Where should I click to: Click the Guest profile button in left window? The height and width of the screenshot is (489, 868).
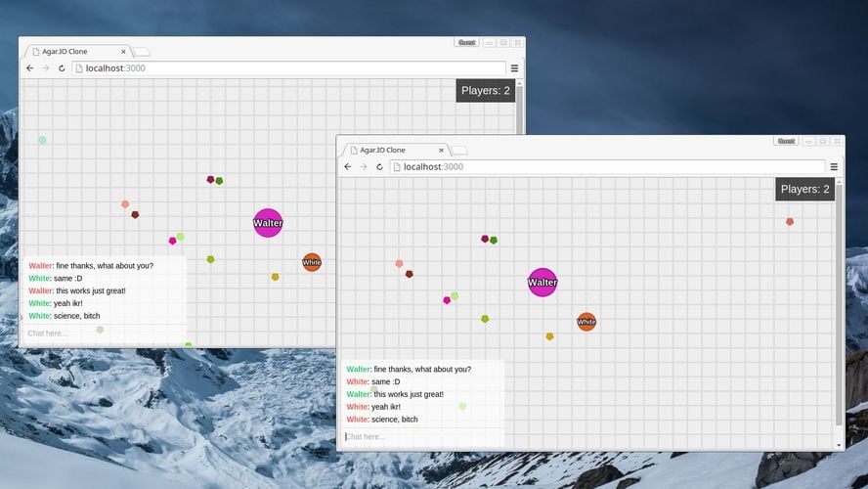[466, 43]
